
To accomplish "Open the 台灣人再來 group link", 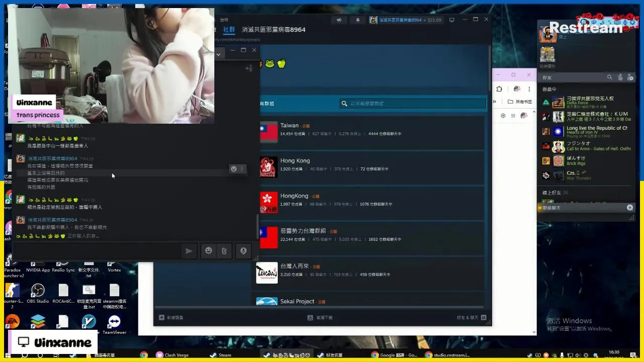I will tap(294, 266).
